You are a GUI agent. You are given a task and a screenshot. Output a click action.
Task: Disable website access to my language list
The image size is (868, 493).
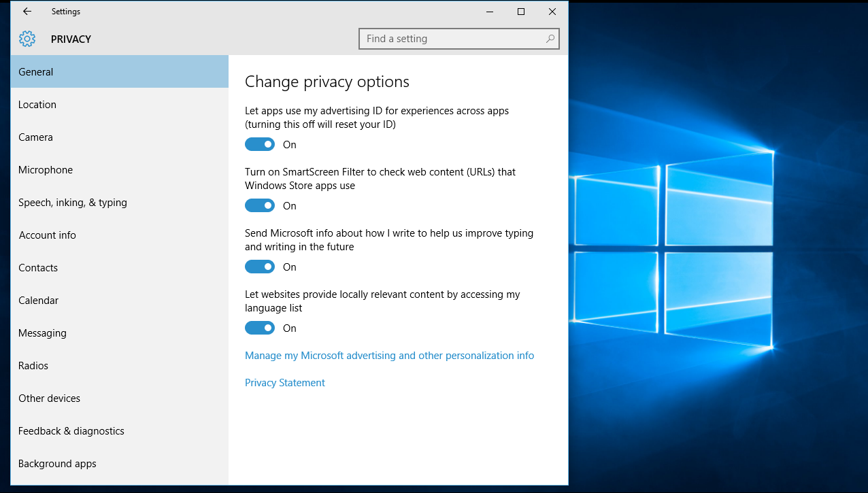pyautogui.click(x=259, y=328)
